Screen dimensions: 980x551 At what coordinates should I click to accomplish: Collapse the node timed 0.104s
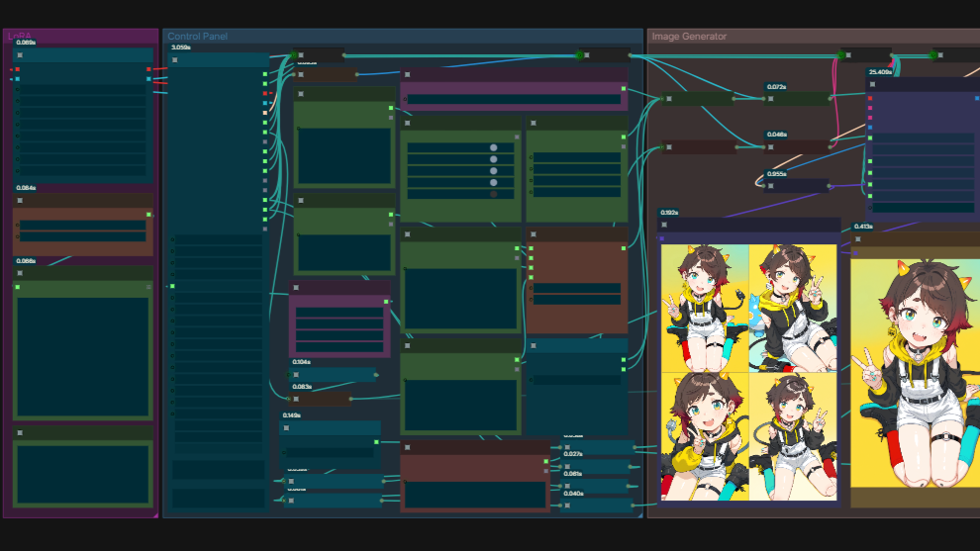pos(296,375)
